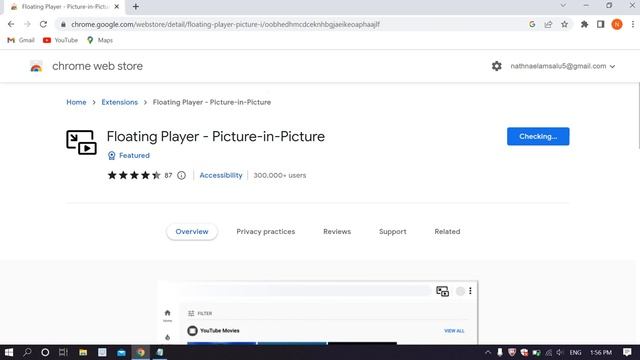Open the 1:56 PM clock
The height and width of the screenshot is (360, 640).
pos(601,352)
